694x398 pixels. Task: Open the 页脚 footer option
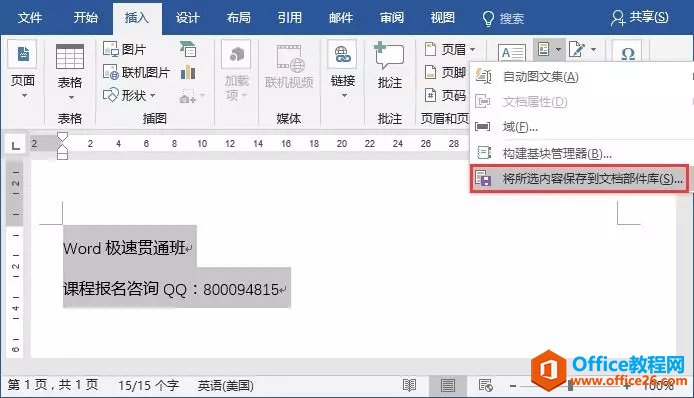click(x=445, y=72)
